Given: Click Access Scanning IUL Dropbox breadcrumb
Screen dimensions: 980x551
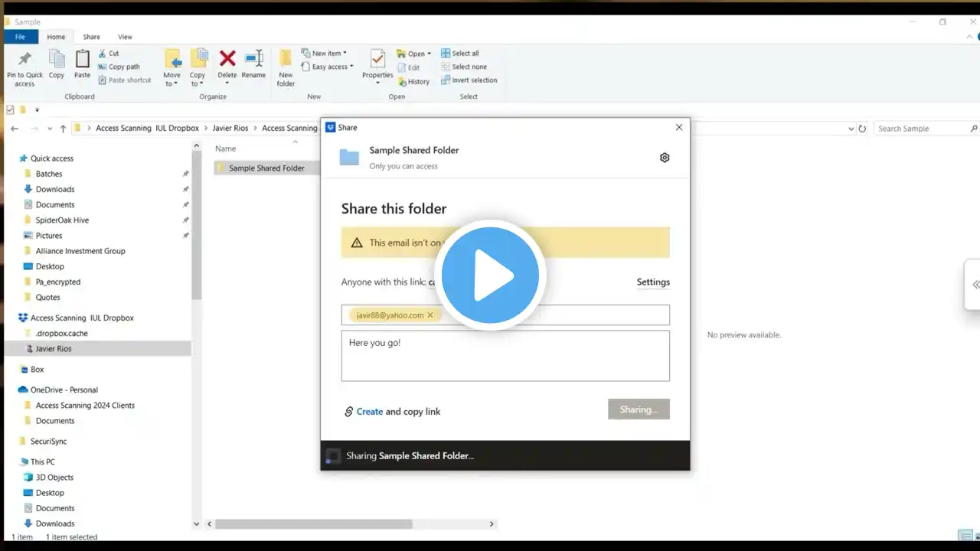Looking at the screenshot, I should pos(147,129).
